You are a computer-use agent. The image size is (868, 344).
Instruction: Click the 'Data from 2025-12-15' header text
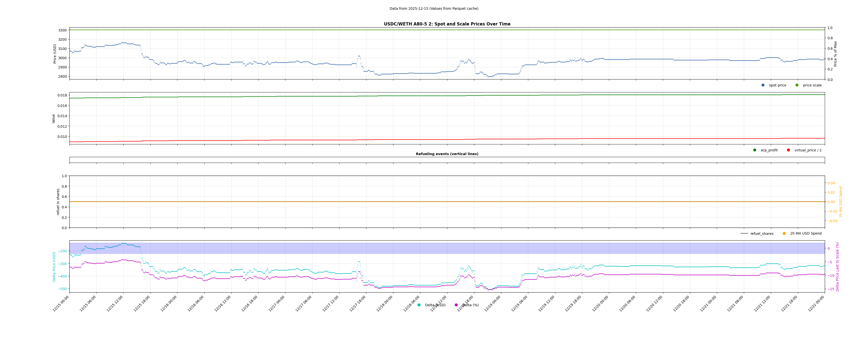point(434,9)
